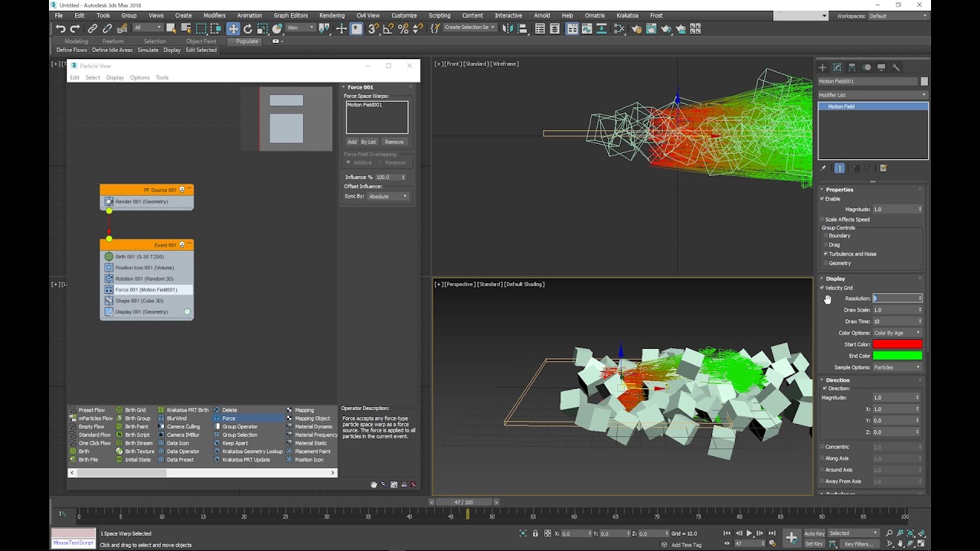Click Remove Modifier trash icon
The height and width of the screenshot is (551, 980).
point(868,168)
